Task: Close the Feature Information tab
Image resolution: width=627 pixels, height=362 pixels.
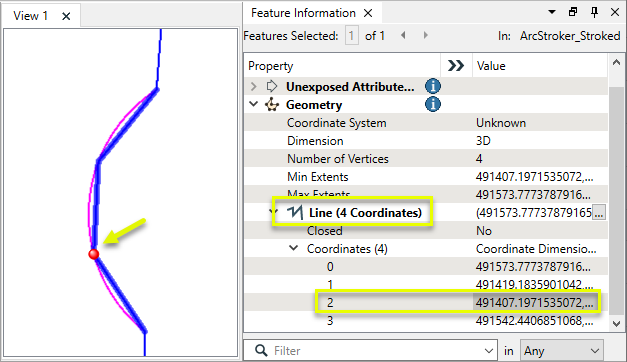Action: [368, 13]
